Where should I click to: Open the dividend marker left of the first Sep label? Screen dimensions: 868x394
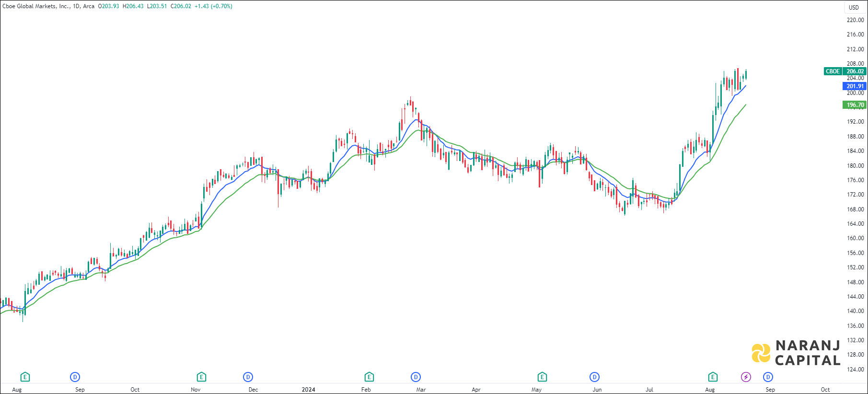tap(75, 377)
